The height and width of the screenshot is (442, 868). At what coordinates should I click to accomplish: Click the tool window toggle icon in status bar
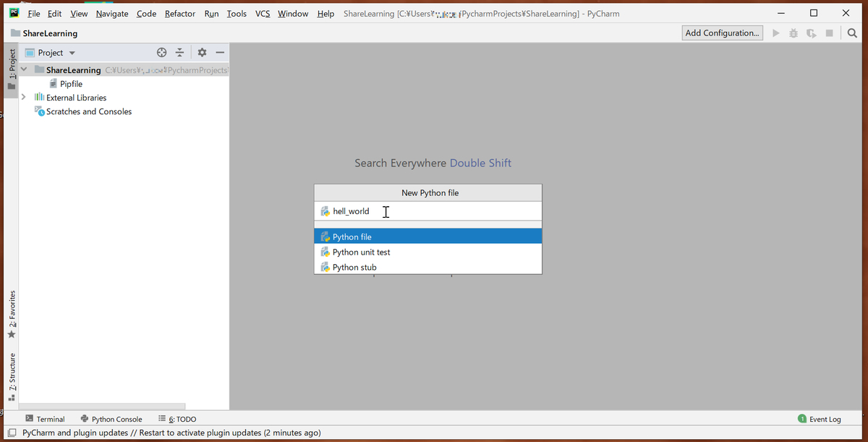coord(12,433)
